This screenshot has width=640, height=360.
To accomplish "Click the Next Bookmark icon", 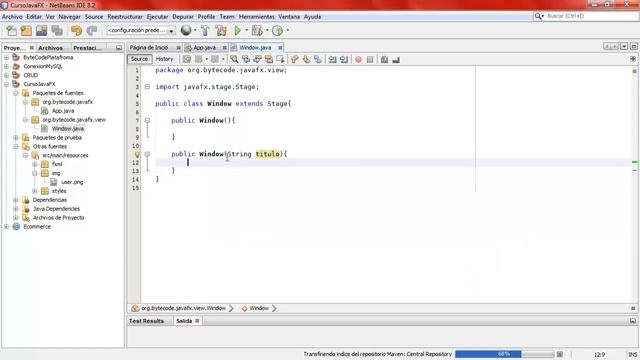I will 306,59.
